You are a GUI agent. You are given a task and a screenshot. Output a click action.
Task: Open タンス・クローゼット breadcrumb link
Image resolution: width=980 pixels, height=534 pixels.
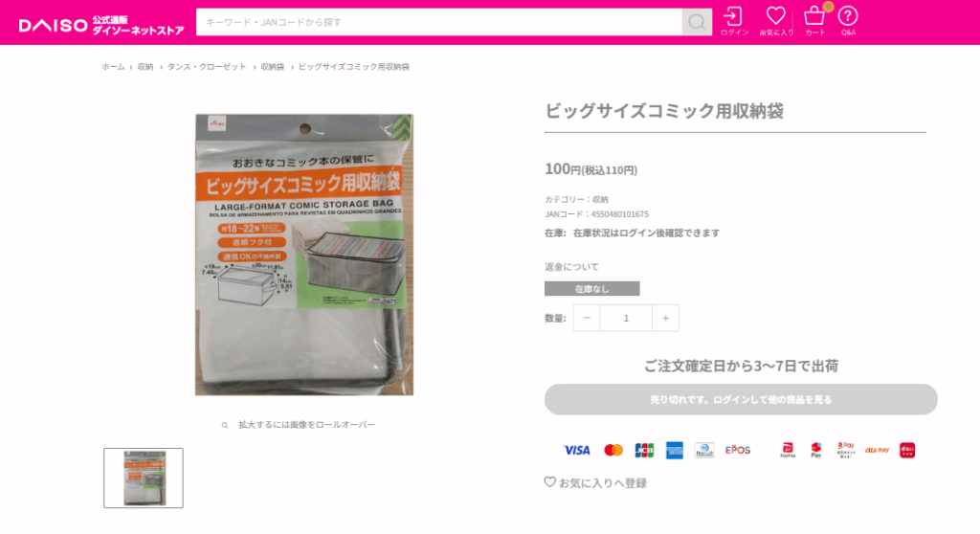tap(207, 67)
